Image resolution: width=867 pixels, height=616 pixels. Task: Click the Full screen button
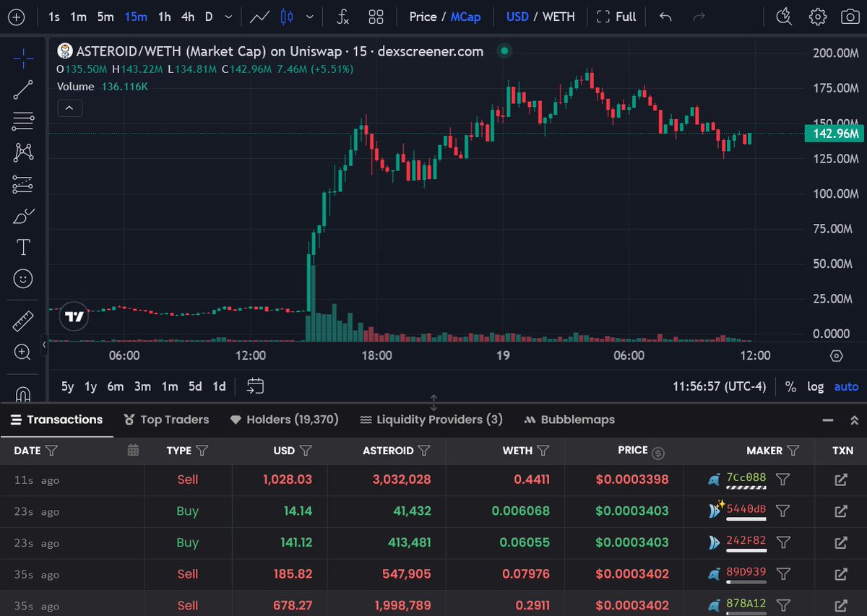click(x=616, y=17)
